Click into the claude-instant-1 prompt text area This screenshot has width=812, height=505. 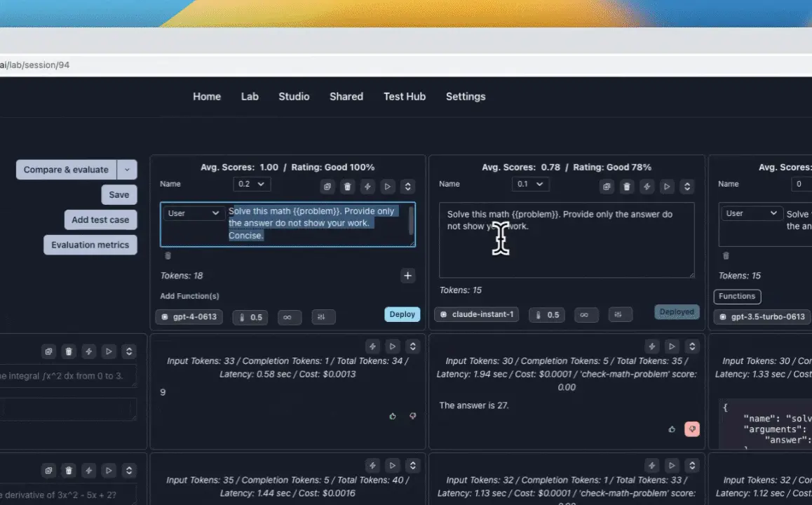566,245
